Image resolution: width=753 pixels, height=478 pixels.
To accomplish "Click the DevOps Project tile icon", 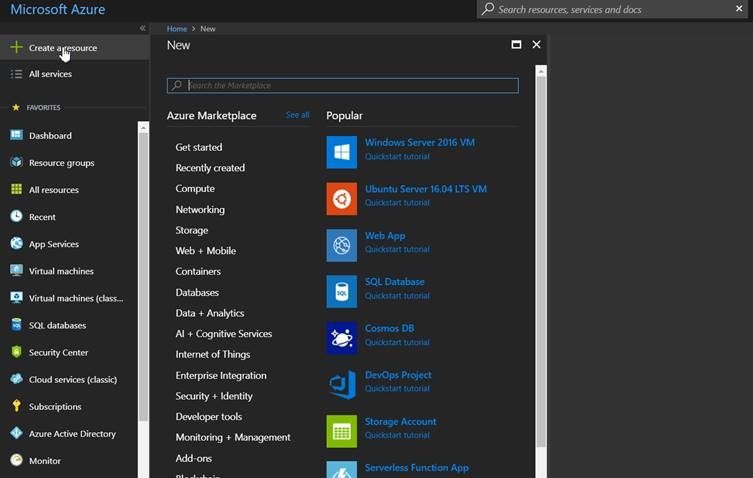I will point(341,385).
